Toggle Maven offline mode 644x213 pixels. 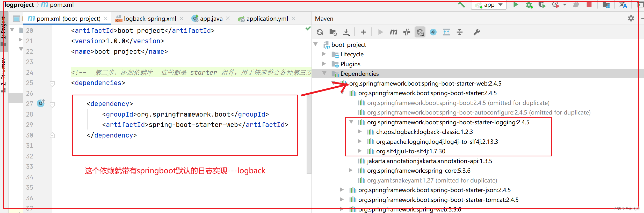click(x=407, y=32)
